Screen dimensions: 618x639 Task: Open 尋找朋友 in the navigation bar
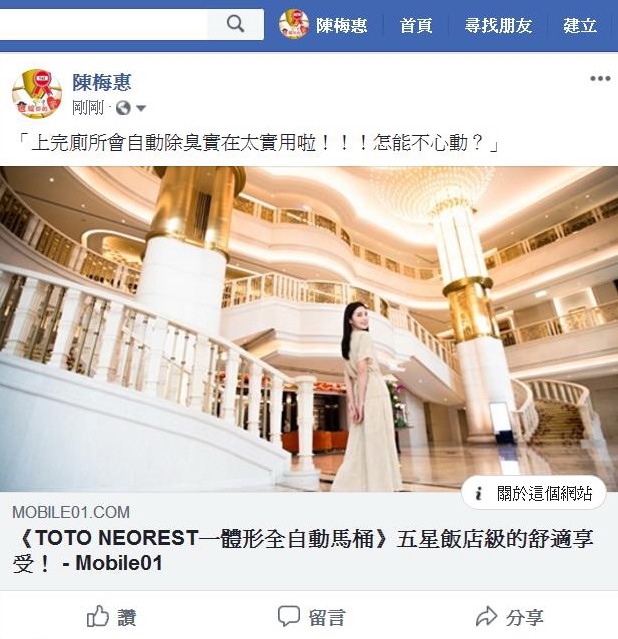coord(498,25)
